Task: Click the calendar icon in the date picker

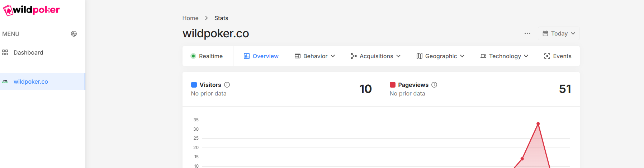Action: point(545,33)
